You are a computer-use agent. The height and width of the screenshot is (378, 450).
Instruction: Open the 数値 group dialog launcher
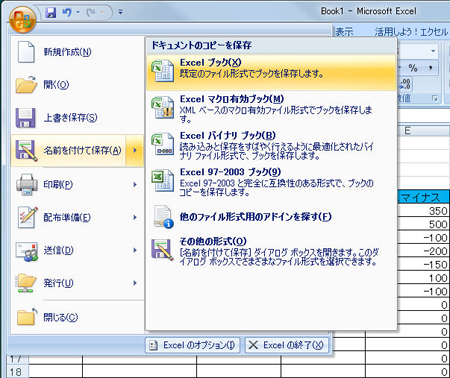click(x=434, y=98)
